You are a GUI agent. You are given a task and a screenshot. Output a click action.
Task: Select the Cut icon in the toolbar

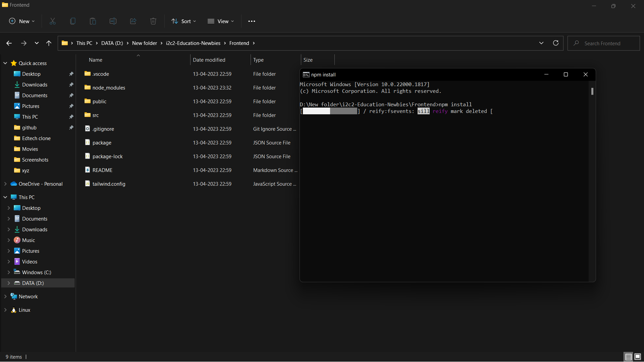[52, 21]
